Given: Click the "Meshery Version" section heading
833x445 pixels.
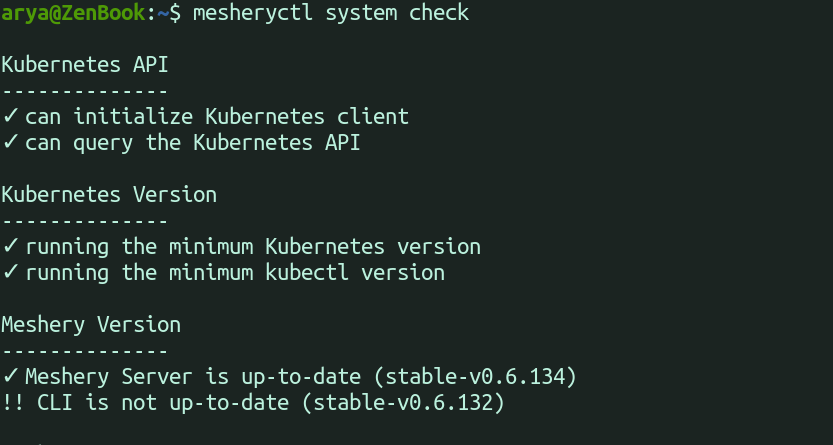Looking at the screenshot, I should tap(91, 325).
